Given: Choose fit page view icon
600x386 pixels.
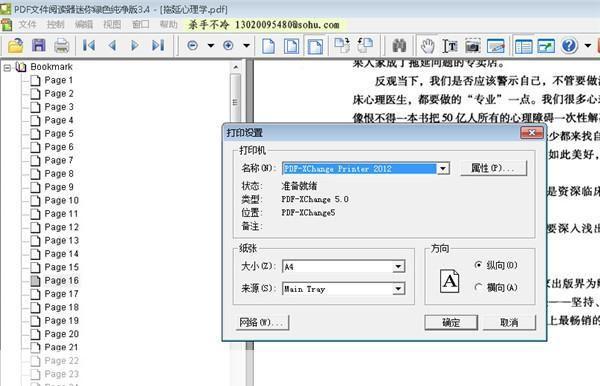Looking at the screenshot, I should (x=292, y=46).
